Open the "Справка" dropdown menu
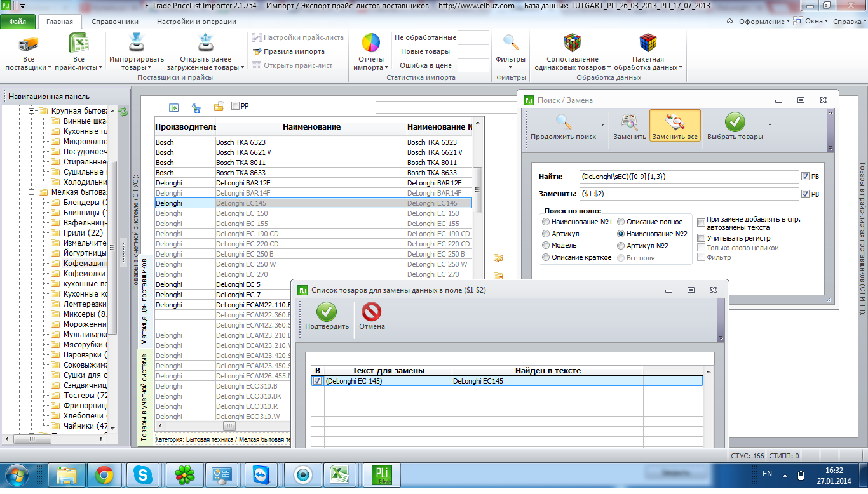868x494 pixels. 850,22
